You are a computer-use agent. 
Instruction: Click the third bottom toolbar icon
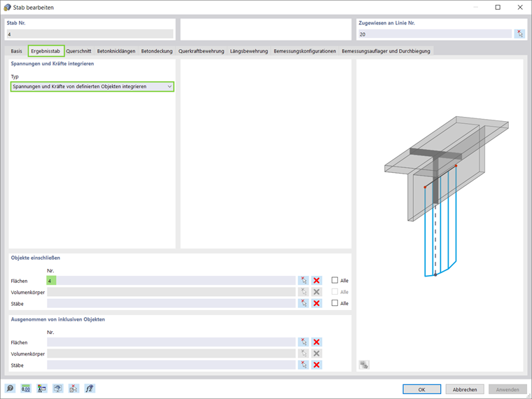click(42, 388)
